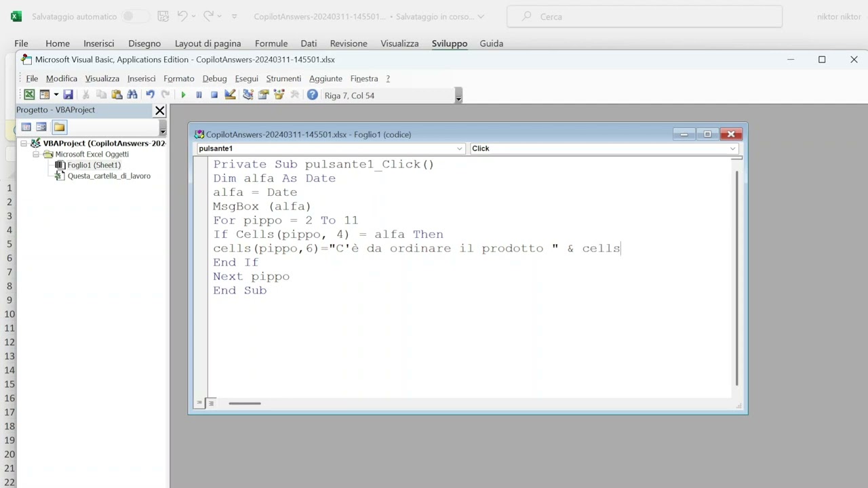Open Project Explorer toolbar icon
The width and height of the screenshot is (868, 488).
[248, 95]
